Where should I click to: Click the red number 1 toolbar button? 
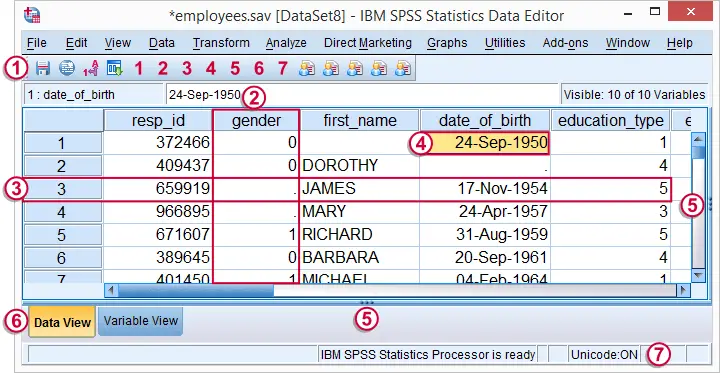coord(138,69)
